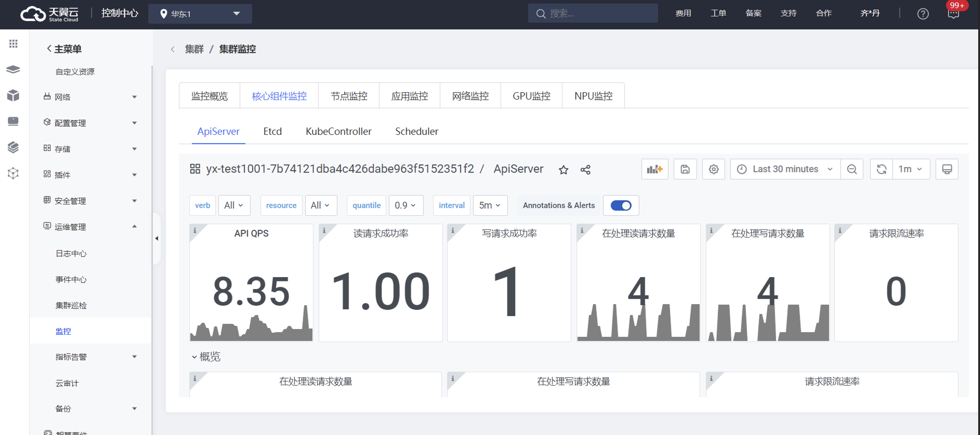Show info for 读请求成功率 panel
Screen dimensions: 980x435
[324, 230]
